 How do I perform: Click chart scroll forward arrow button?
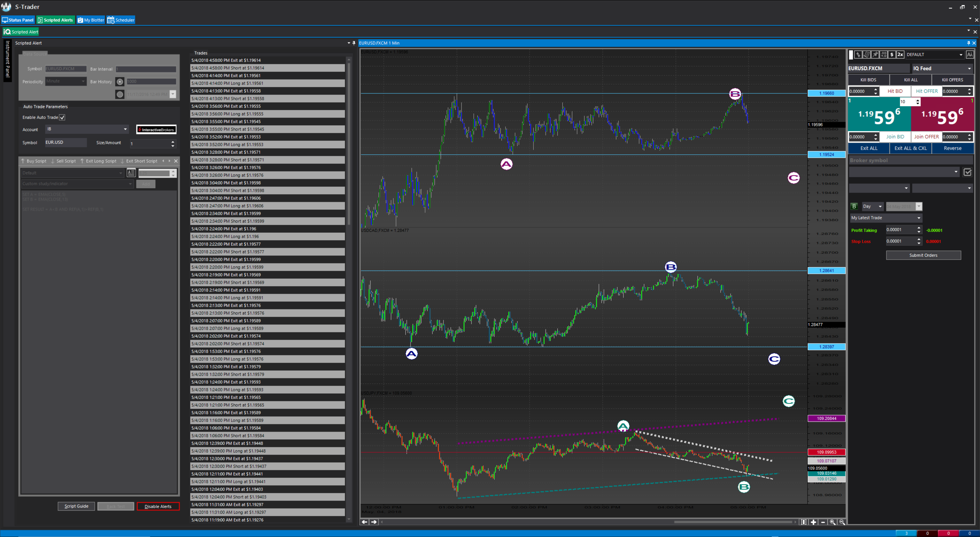[x=374, y=522]
